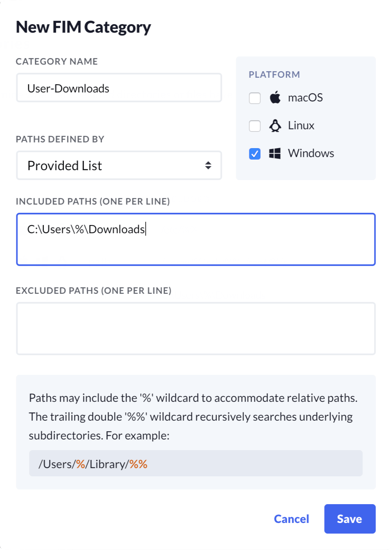Enable the macOS platform checkbox

pyautogui.click(x=255, y=98)
